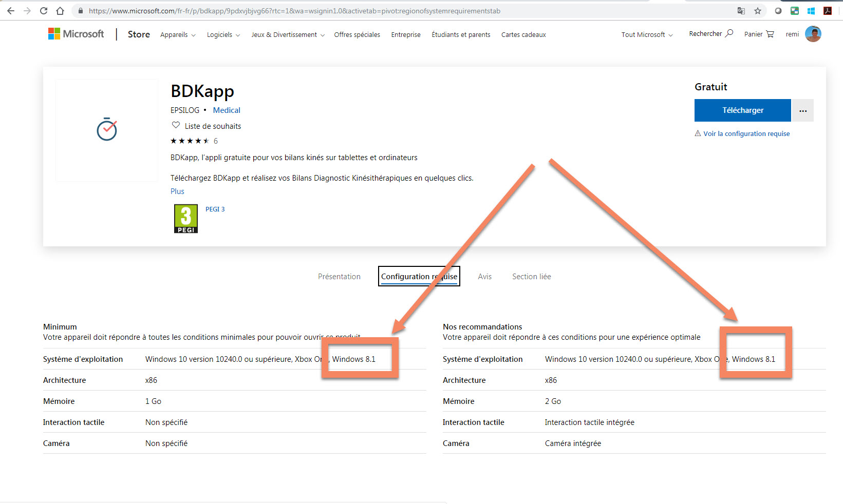
Task: Click the Nos recommandations heading
Action: [482, 326]
